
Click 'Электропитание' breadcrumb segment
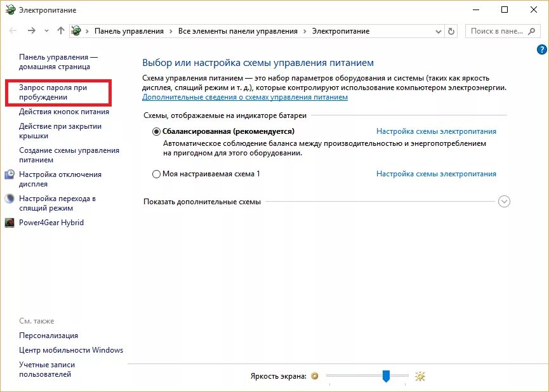[x=341, y=31]
